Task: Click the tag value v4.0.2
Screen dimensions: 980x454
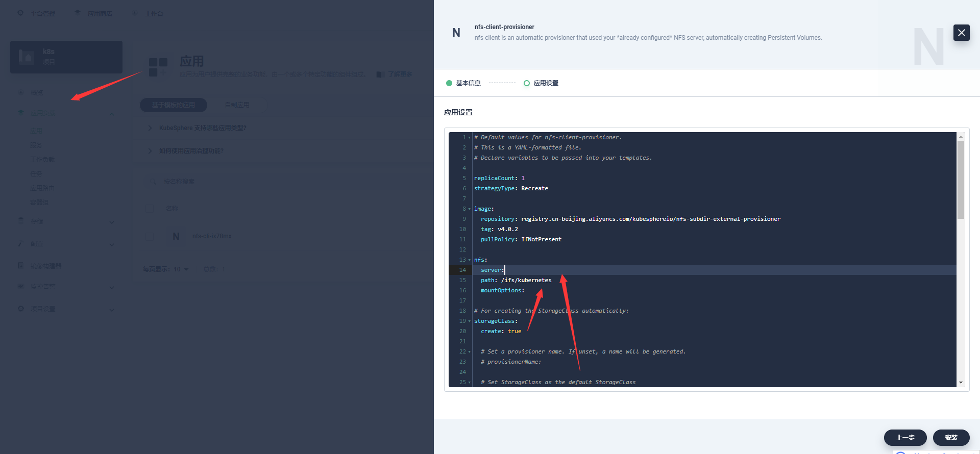Action: [508, 229]
